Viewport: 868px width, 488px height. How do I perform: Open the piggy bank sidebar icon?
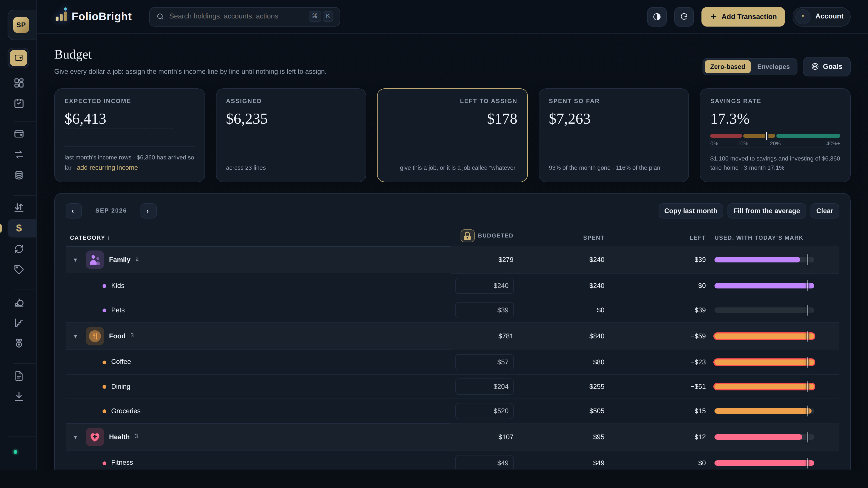click(x=19, y=303)
